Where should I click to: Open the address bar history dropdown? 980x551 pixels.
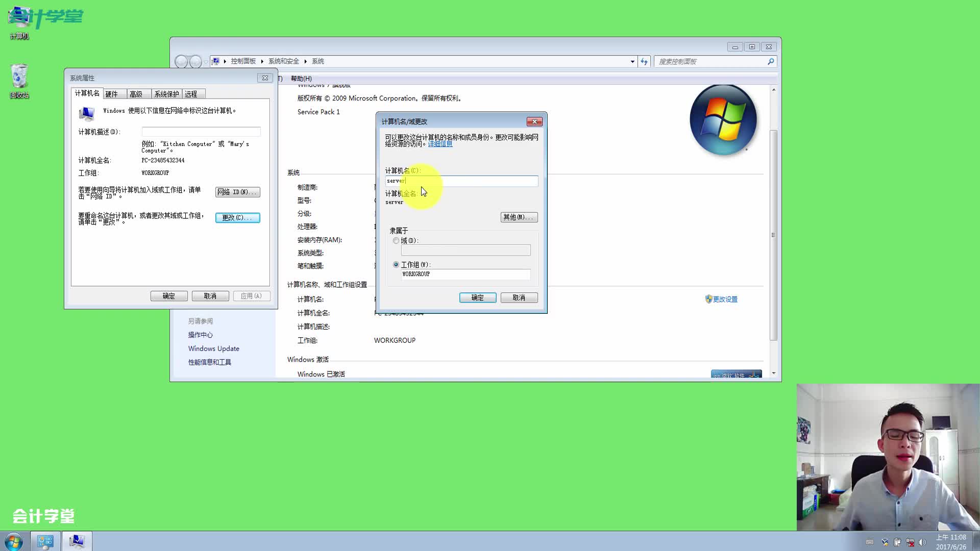point(632,61)
